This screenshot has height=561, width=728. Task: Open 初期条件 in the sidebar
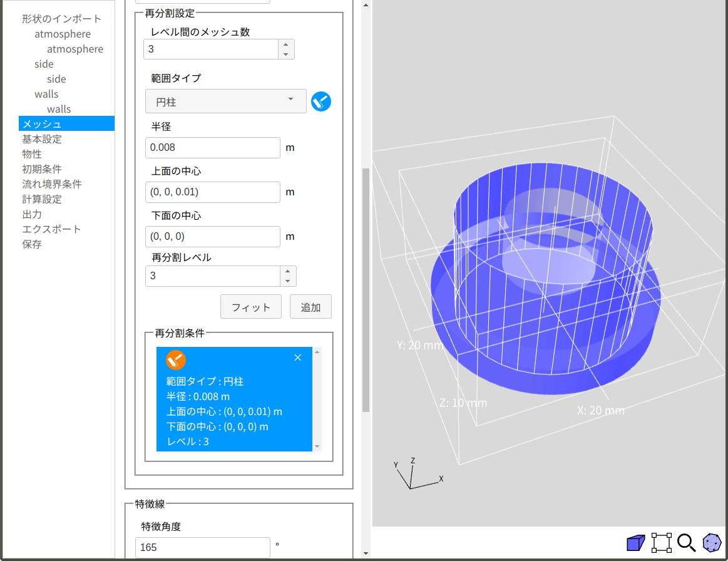point(42,169)
